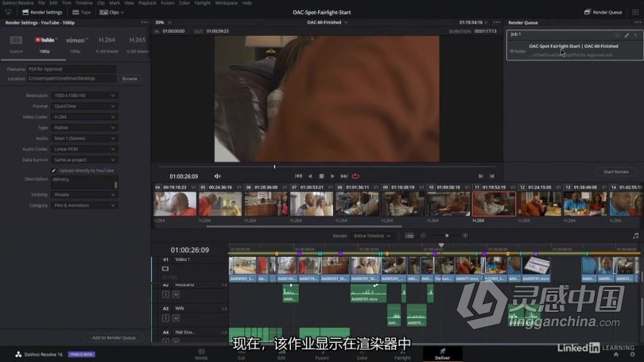Select clip 11 thumbnail in clip strip
This screenshot has width=644, height=362.
(494, 204)
